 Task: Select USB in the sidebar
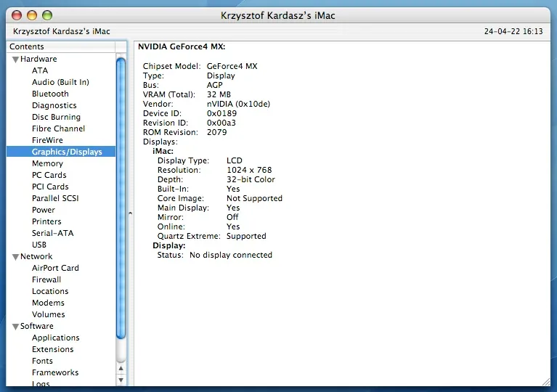[x=39, y=245]
